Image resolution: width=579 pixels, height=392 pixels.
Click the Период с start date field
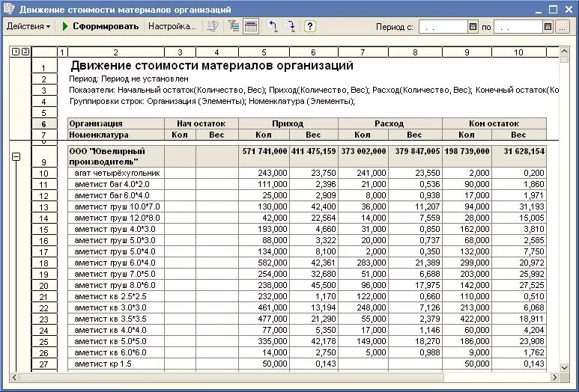(443, 27)
